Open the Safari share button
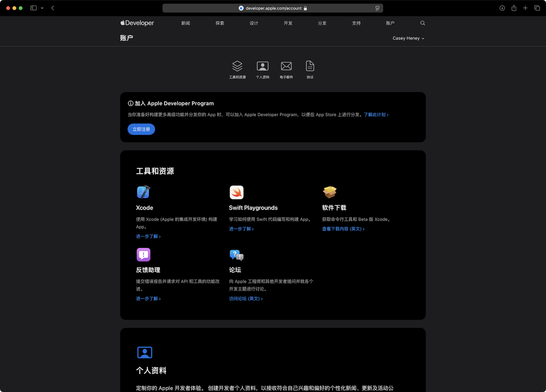The width and height of the screenshot is (546, 392). pyautogui.click(x=514, y=8)
